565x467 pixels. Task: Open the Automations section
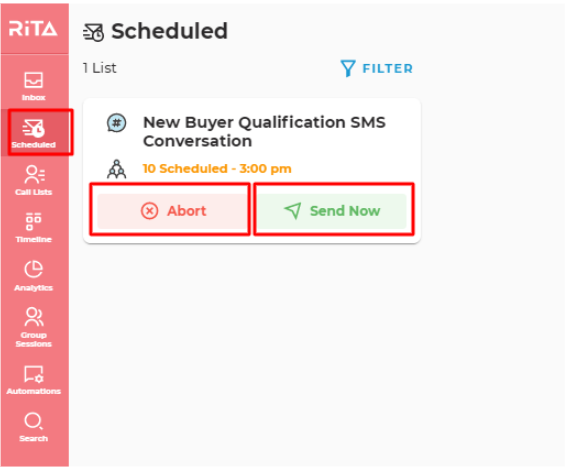point(34,380)
